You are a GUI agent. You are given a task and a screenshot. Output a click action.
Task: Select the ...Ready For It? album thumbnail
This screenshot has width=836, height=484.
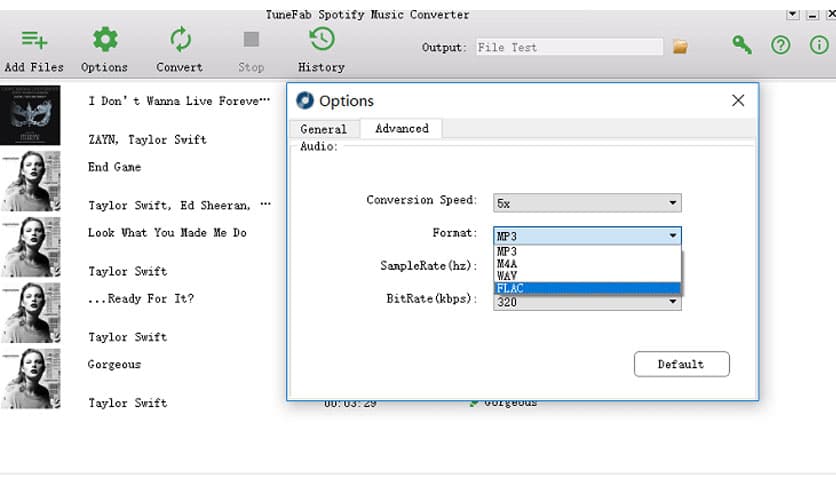[x=30, y=313]
